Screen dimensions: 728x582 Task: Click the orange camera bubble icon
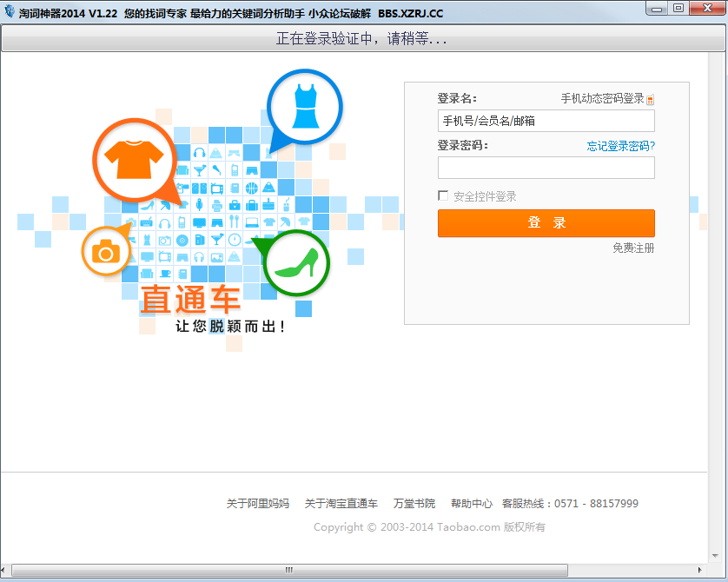[x=106, y=251]
